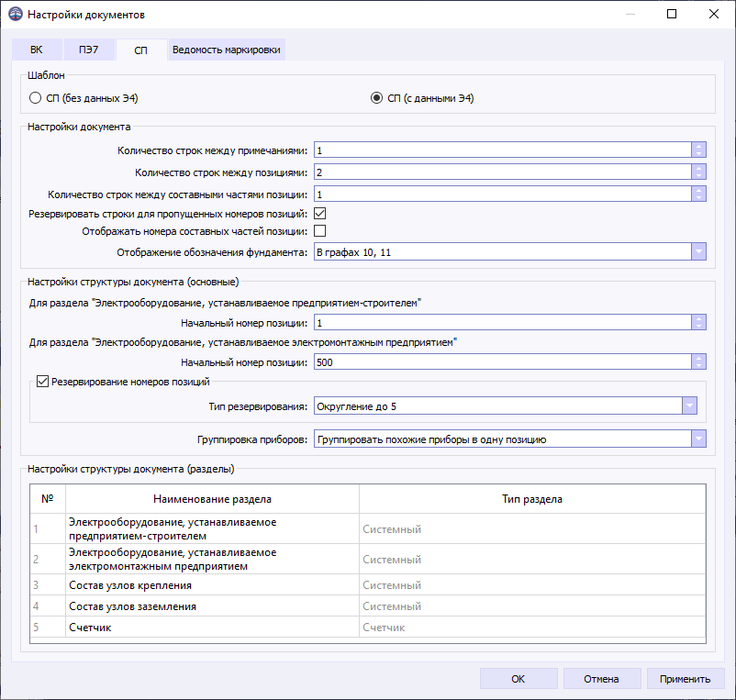Switch to the ВК tab
The width and height of the screenshot is (736, 700).
coord(36,50)
